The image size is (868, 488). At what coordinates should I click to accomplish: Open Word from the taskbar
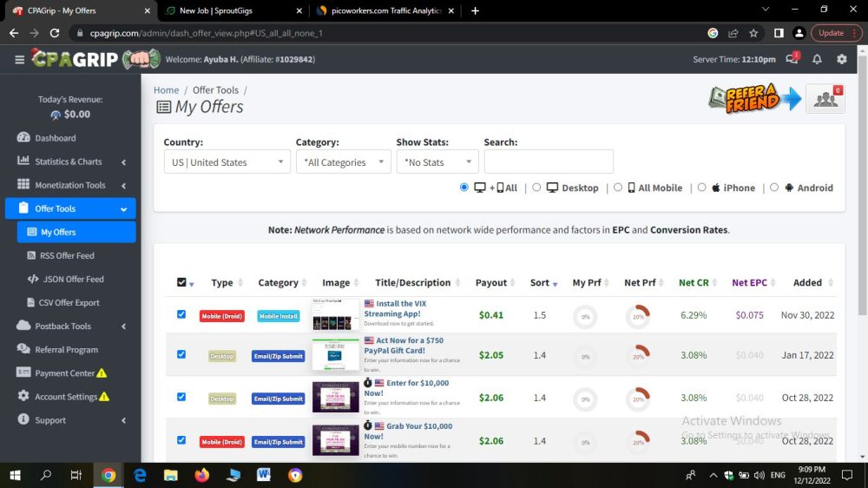[264, 475]
